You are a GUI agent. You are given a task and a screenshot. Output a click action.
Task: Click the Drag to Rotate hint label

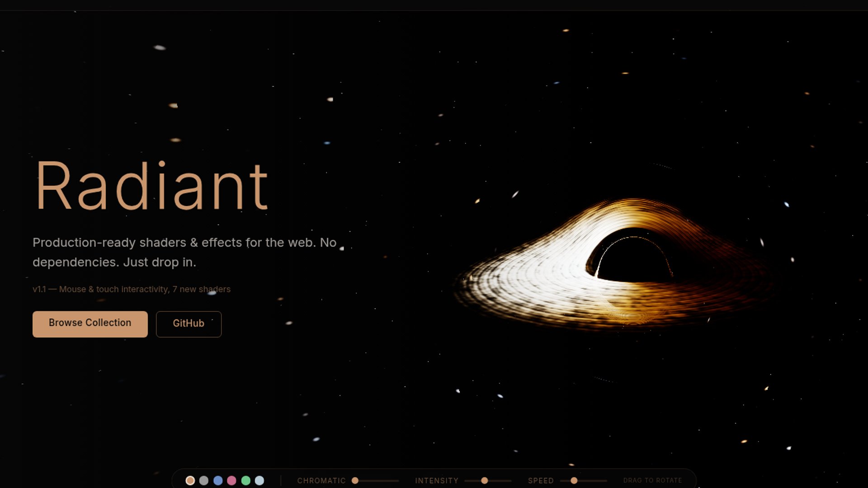[x=652, y=480]
